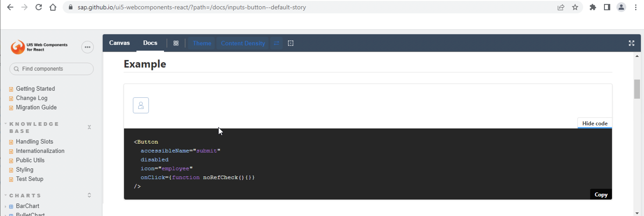Switch to the Canvas tab
This screenshot has width=644, height=216.
coord(119,43)
